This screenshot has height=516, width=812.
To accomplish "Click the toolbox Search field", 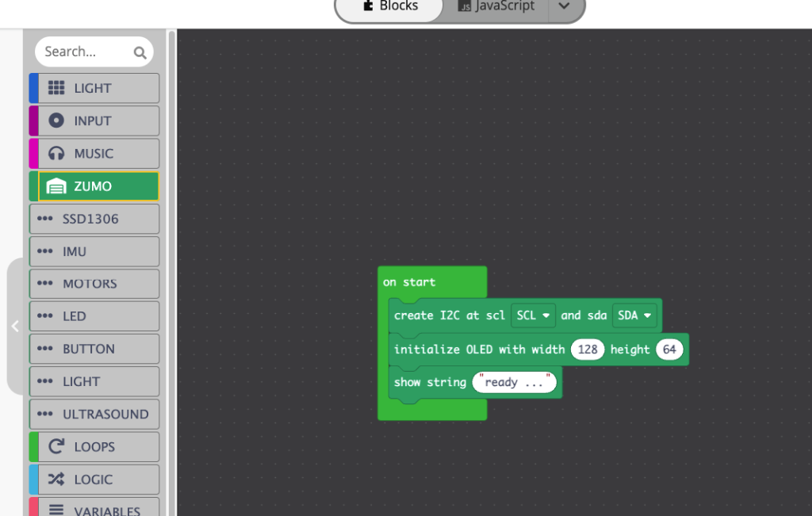I will tap(83, 52).
